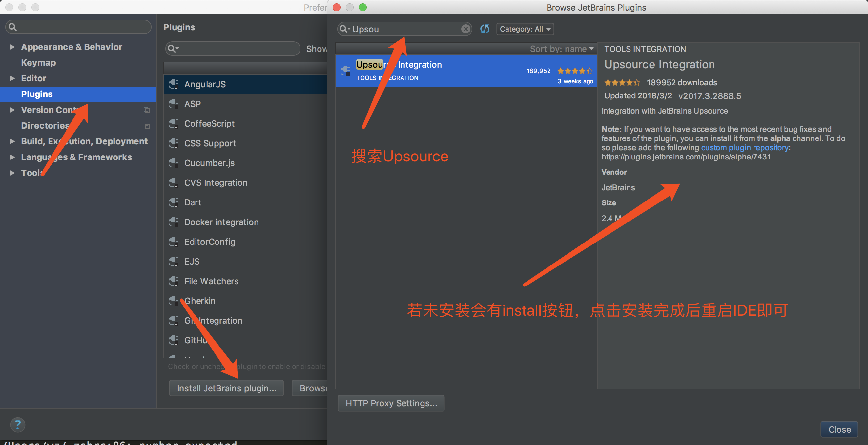Click the EditorConfig plugin icon
The image size is (868, 445).
coord(174,242)
